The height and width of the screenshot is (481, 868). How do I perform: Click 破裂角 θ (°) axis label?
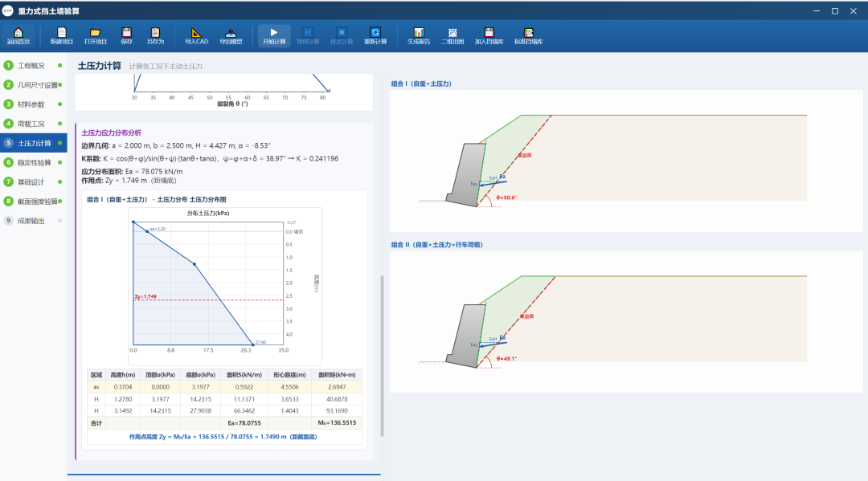(x=232, y=104)
